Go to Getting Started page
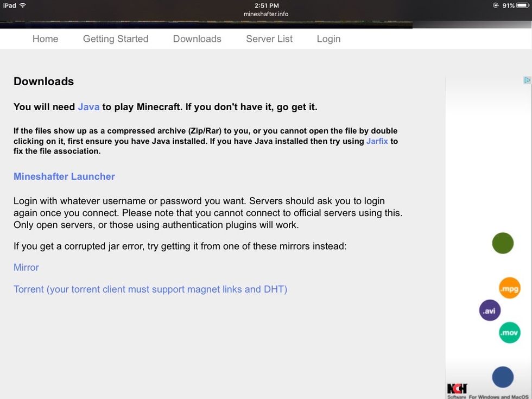This screenshot has width=532, height=399. coord(115,39)
